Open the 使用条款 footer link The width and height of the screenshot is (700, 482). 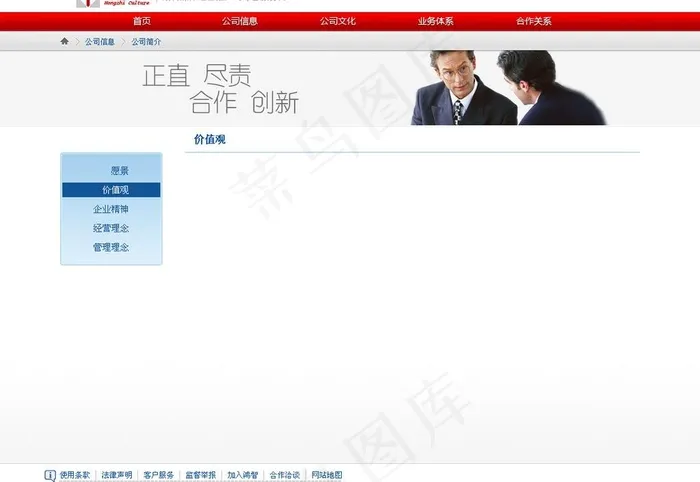(x=75, y=475)
